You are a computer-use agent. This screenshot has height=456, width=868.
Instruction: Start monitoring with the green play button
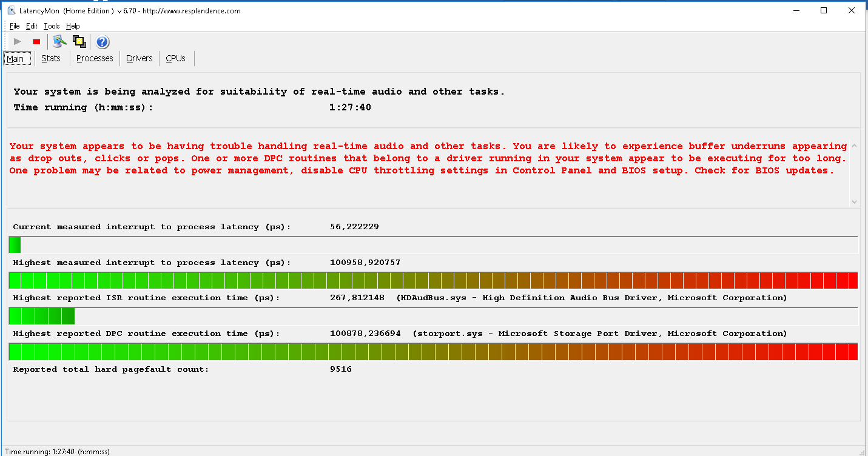pyautogui.click(x=18, y=42)
